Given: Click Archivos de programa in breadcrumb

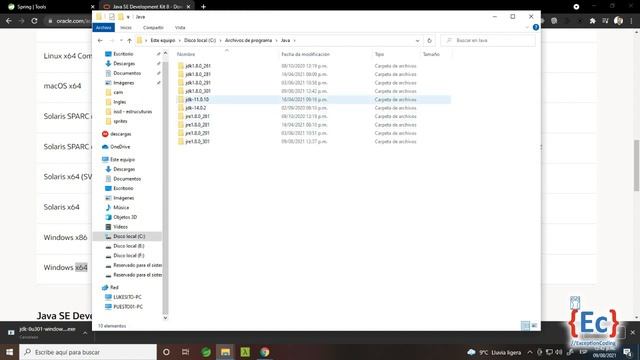Looking at the screenshot, I should [x=248, y=40].
